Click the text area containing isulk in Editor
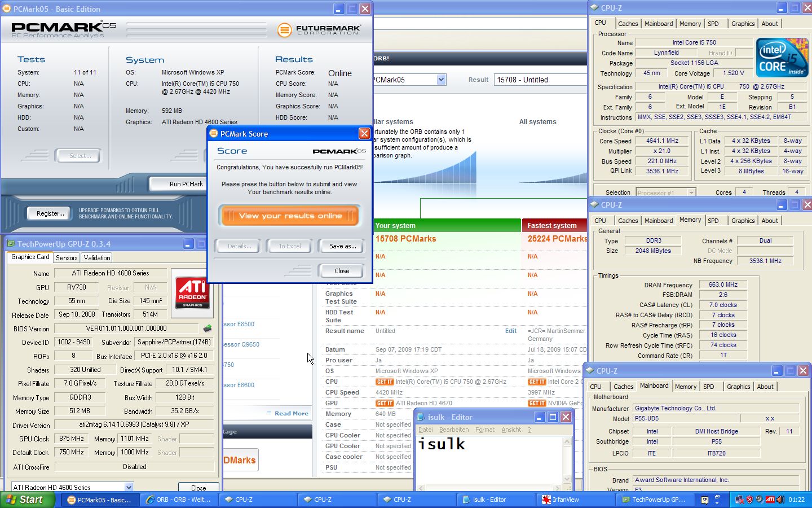This screenshot has width=812, height=508. [489, 459]
